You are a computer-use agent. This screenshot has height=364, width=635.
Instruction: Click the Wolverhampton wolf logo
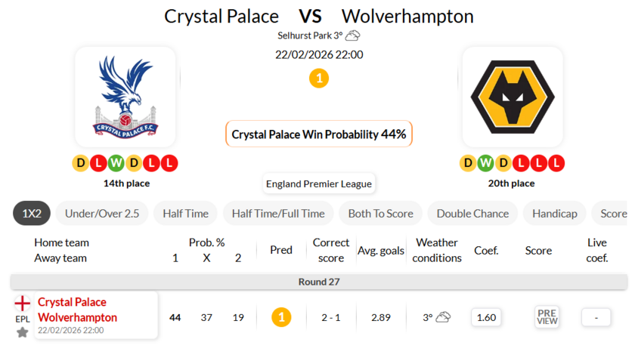point(512,97)
